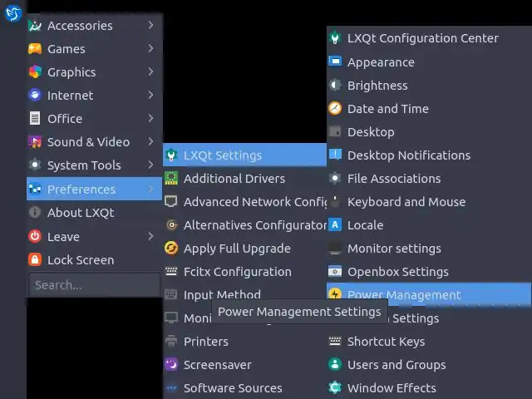Open Alternatives Configurator
Viewport: 532px width, 399px height.
tap(244, 225)
